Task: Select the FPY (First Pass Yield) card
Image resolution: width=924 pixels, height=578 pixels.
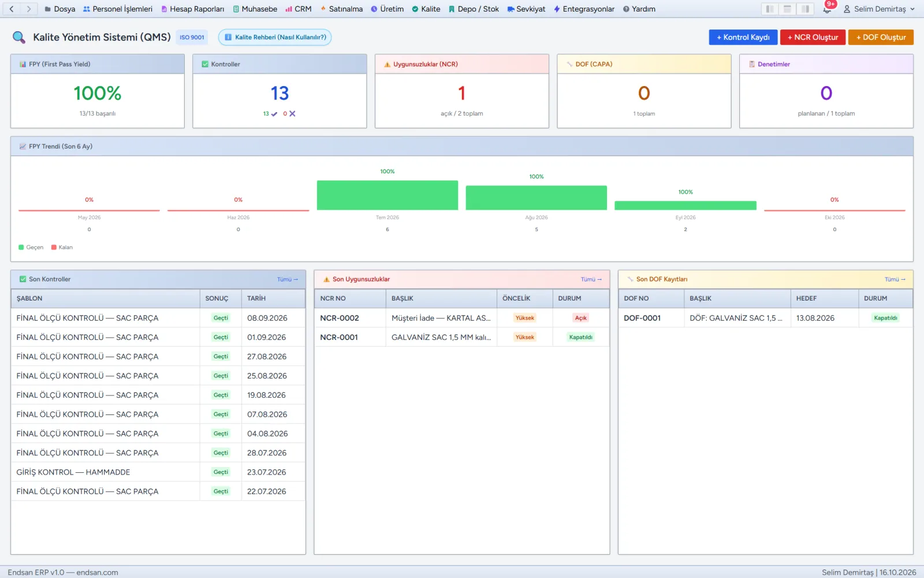Action: click(x=98, y=91)
